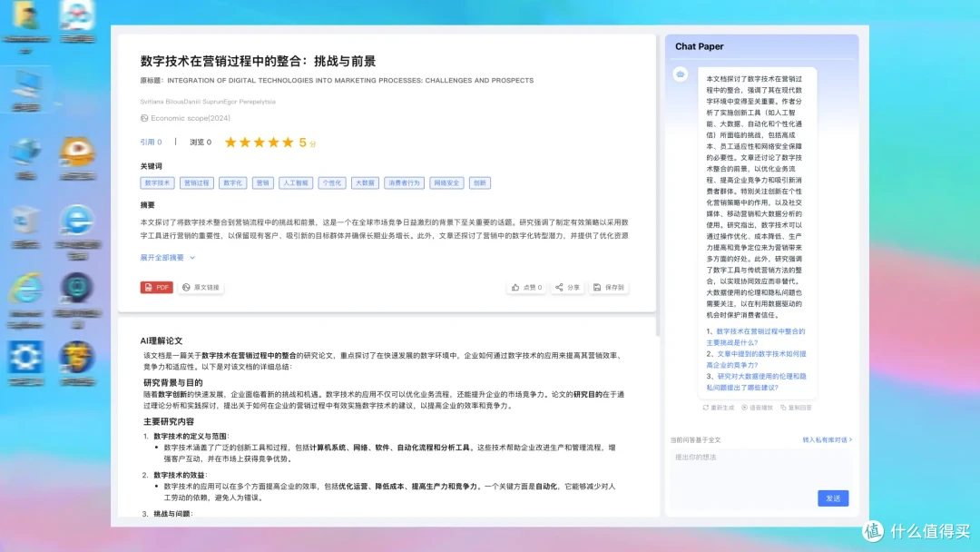The width and height of the screenshot is (980, 552).
Task: Click the chat assistant avatar icon
Action: (x=681, y=74)
